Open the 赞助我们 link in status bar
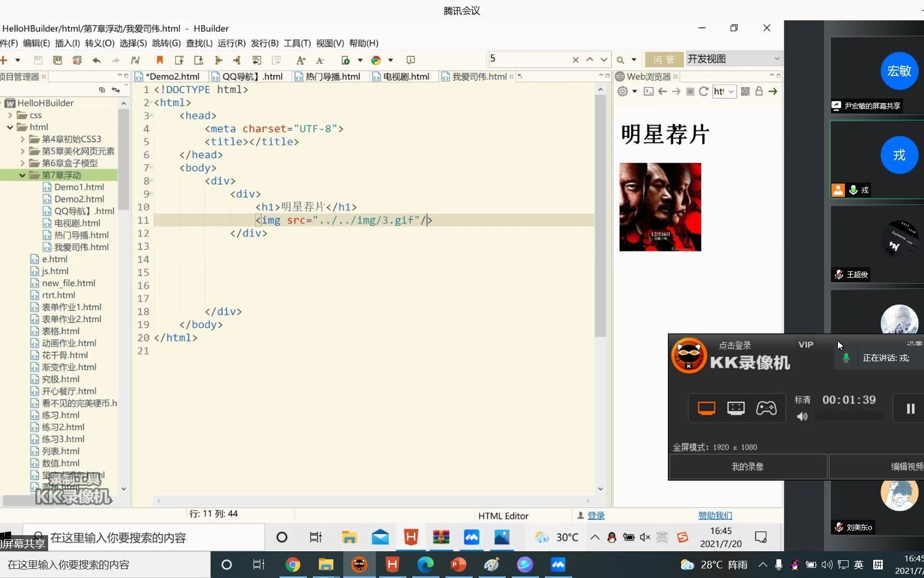The image size is (924, 578). coord(715,515)
